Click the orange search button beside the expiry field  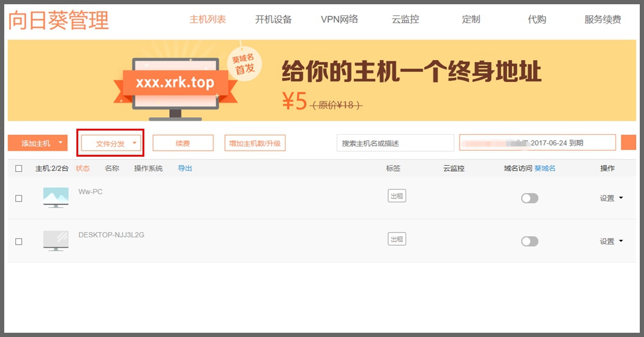coord(628,143)
